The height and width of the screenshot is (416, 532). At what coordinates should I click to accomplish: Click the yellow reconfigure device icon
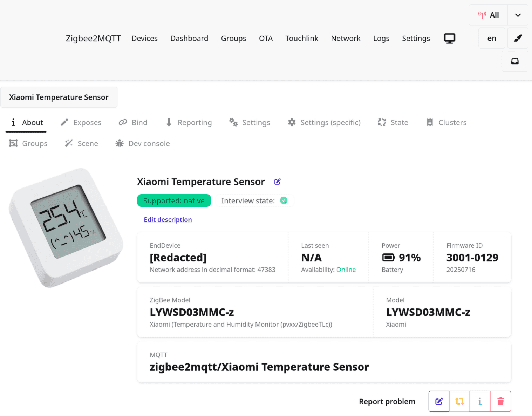pos(459,401)
